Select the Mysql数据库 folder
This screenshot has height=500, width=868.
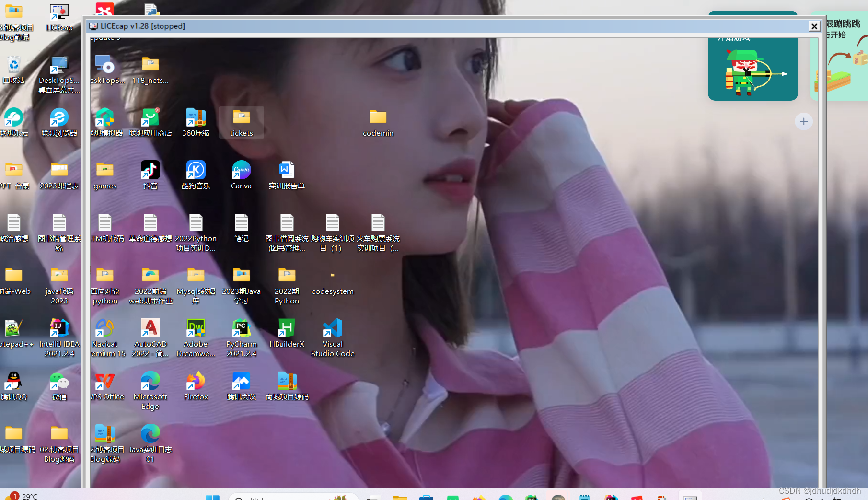click(x=196, y=286)
